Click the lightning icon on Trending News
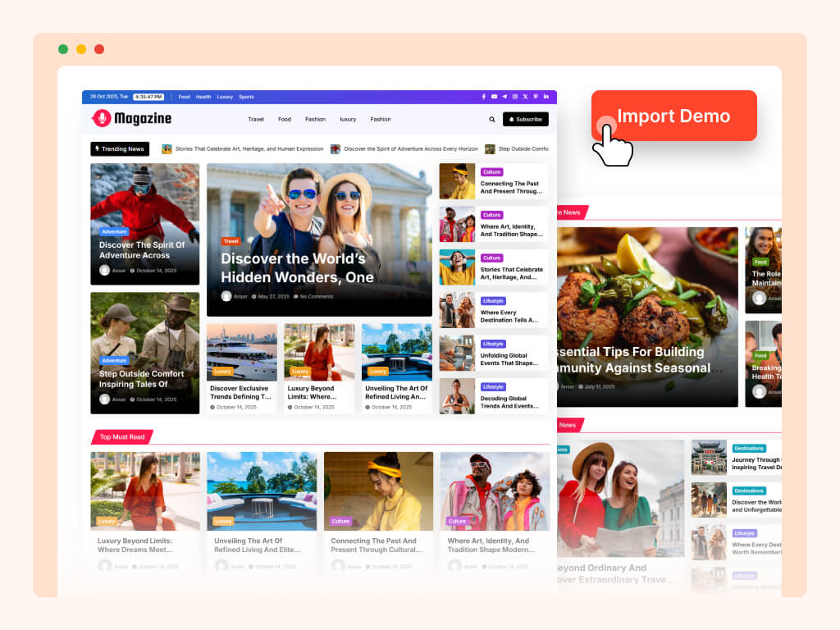This screenshot has height=630, width=840. [x=97, y=148]
